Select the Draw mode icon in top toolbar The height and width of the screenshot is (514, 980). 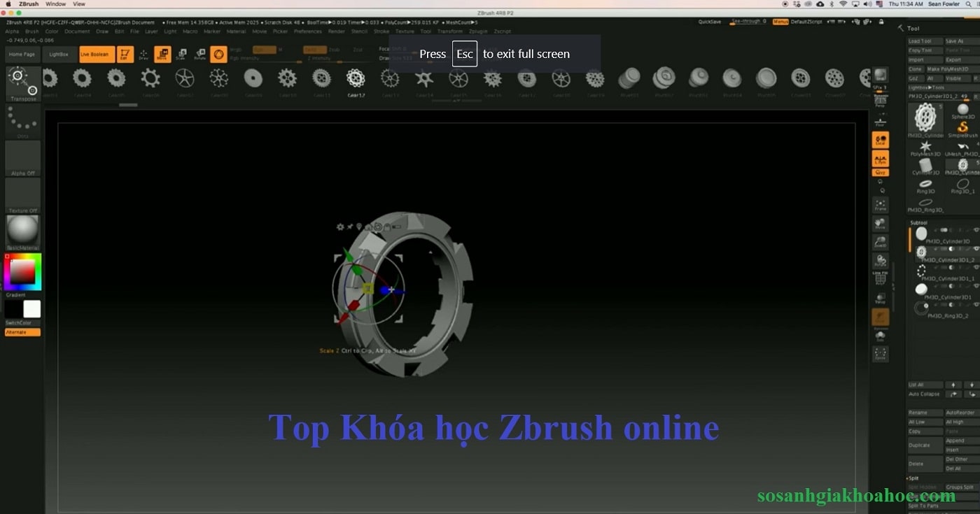(143, 54)
